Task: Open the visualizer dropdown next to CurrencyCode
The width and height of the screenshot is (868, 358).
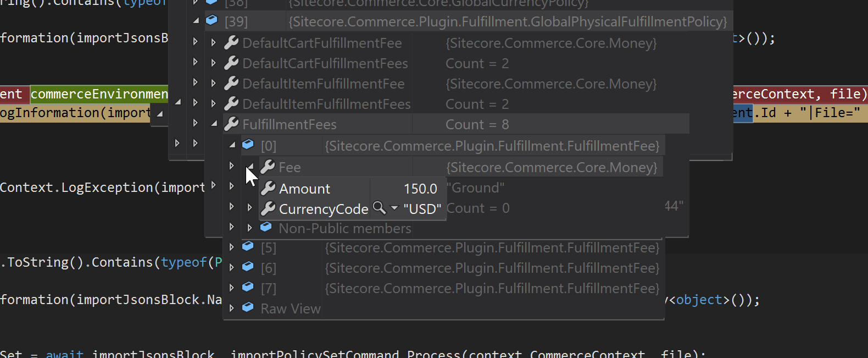Action: tap(394, 208)
